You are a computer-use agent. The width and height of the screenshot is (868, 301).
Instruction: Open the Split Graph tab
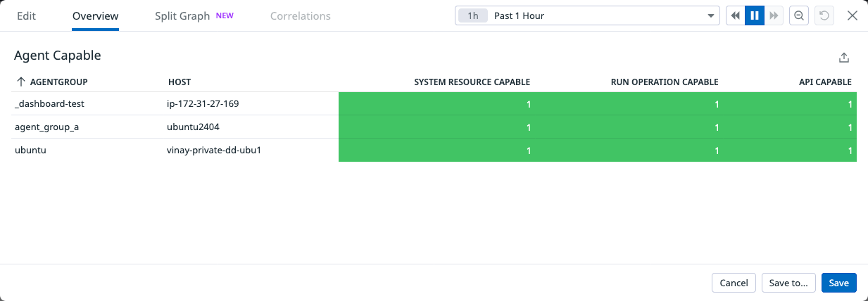(x=182, y=15)
